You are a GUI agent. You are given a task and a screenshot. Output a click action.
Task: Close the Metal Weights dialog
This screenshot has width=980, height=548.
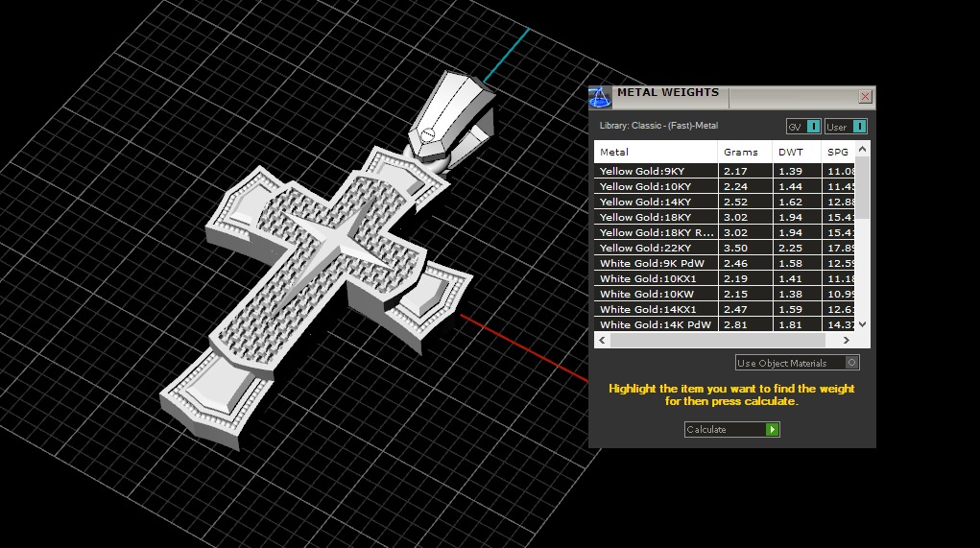(865, 96)
